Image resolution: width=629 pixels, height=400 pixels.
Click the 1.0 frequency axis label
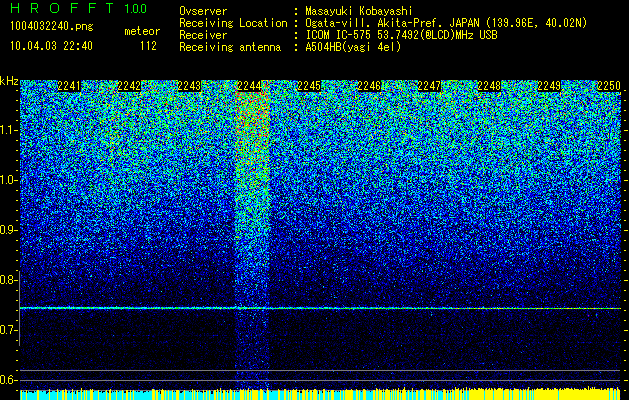pyautogui.click(x=8, y=180)
